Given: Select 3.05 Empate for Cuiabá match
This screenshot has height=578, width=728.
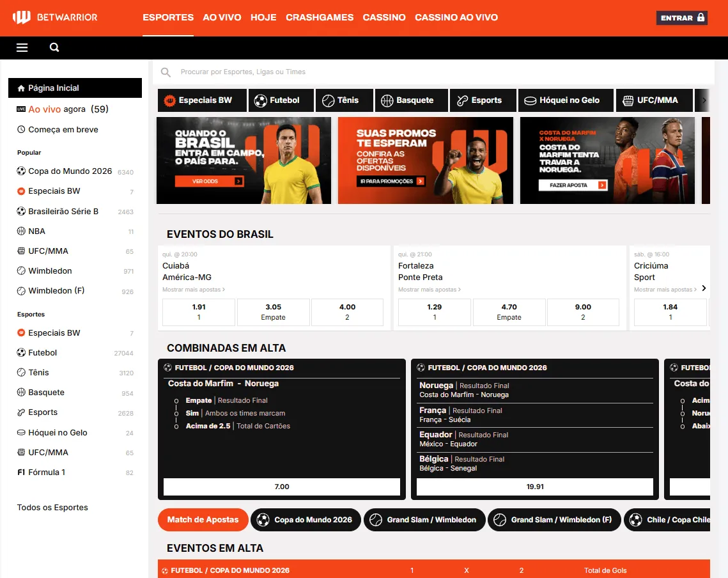Looking at the screenshot, I should pos(273,312).
